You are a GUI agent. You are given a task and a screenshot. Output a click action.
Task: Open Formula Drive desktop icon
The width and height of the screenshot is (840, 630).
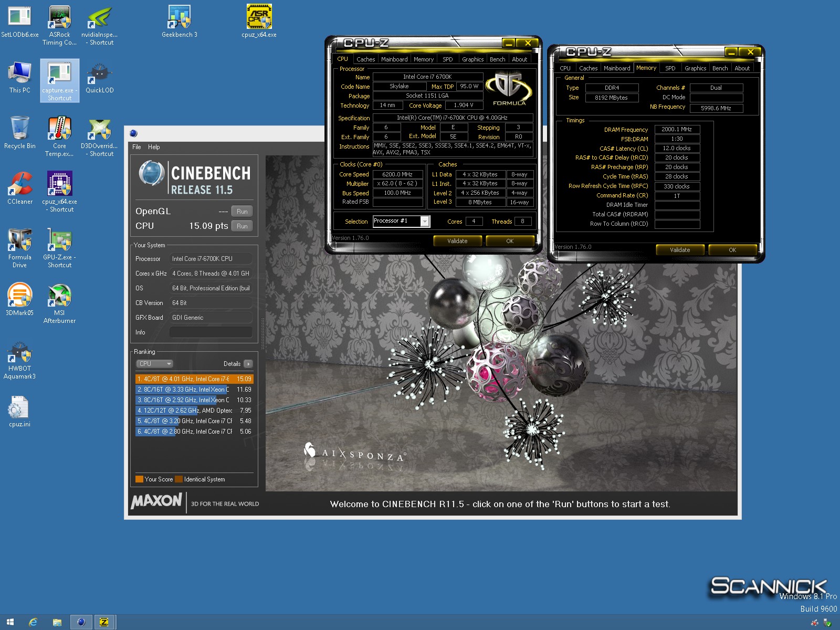(19, 248)
